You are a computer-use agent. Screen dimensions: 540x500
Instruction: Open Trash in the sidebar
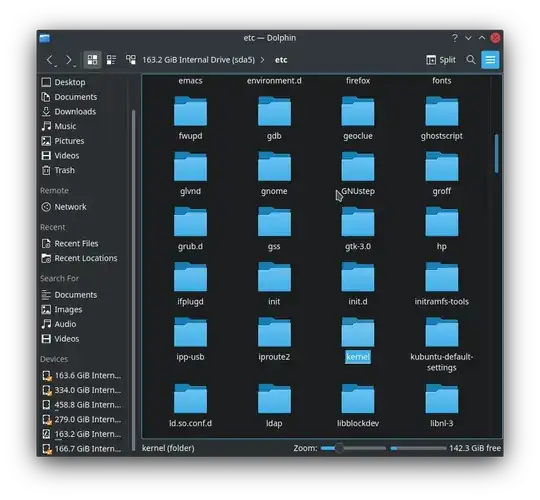83,170
